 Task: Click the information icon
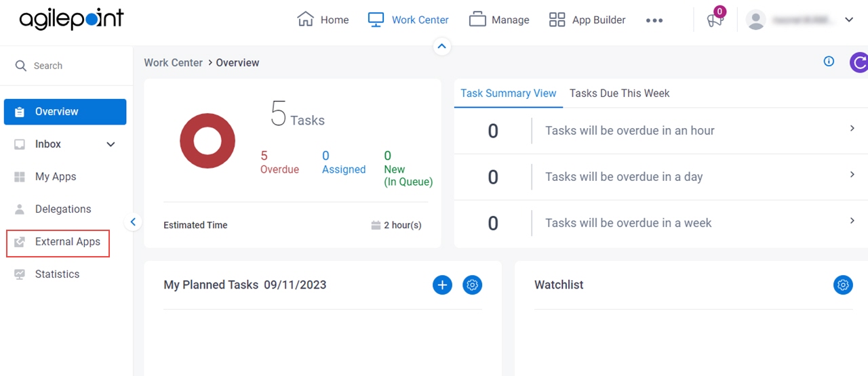point(829,61)
